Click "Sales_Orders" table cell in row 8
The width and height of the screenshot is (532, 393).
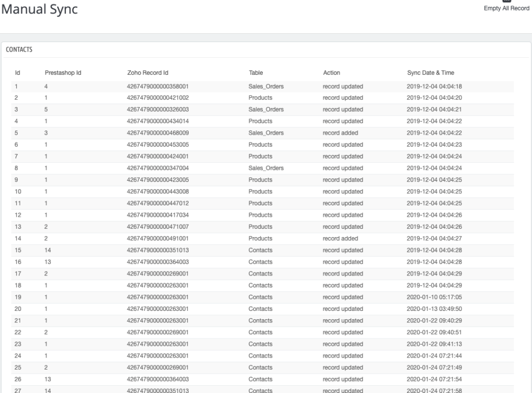pos(266,168)
